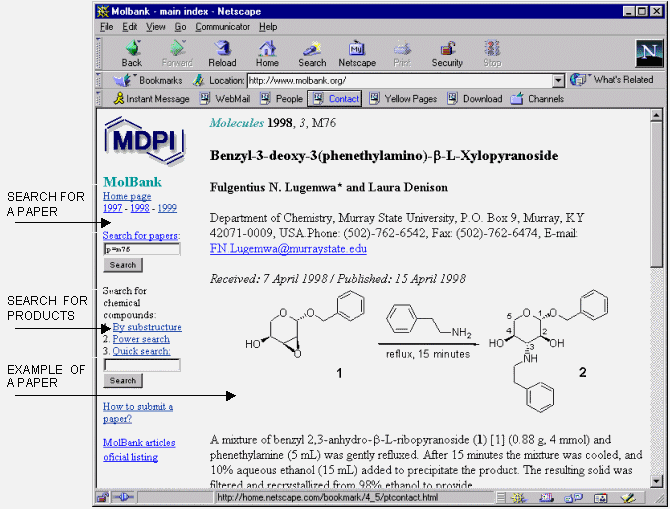Open the File menu
The width and height of the screenshot is (670, 509).
point(106,27)
